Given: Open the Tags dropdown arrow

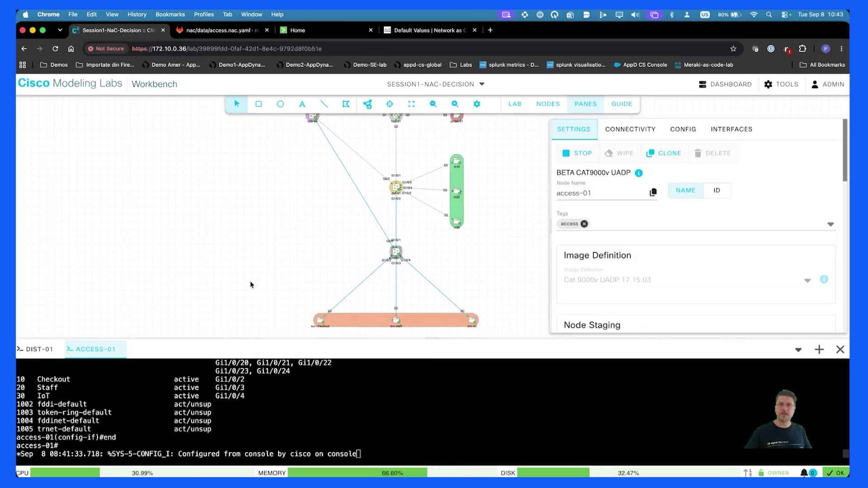Looking at the screenshot, I should [x=830, y=224].
